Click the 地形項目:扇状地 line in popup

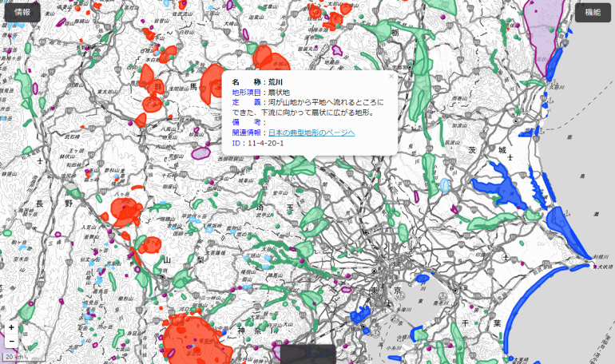click(261, 93)
